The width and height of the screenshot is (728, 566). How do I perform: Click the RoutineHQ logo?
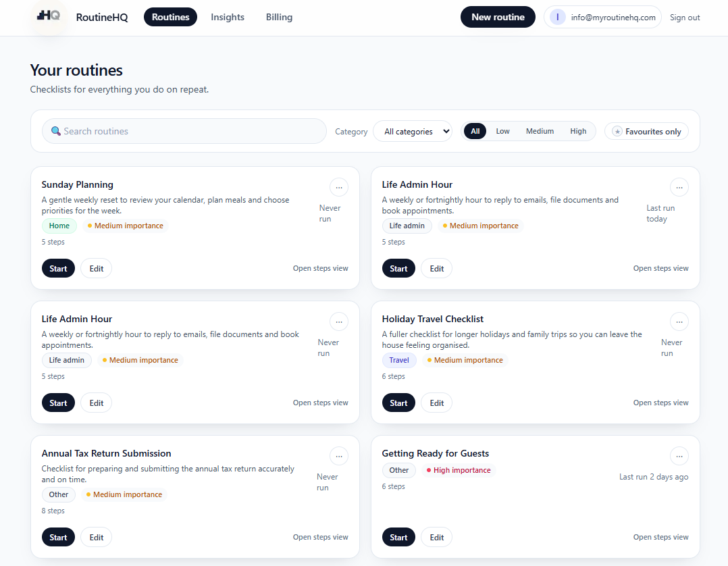[x=48, y=17]
